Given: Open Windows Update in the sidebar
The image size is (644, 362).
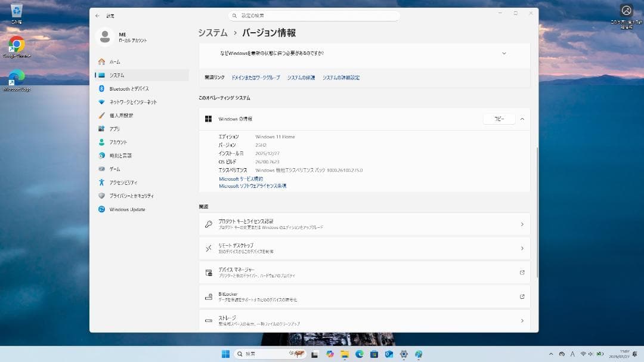Looking at the screenshot, I should pyautogui.click(x=126, y=209).
